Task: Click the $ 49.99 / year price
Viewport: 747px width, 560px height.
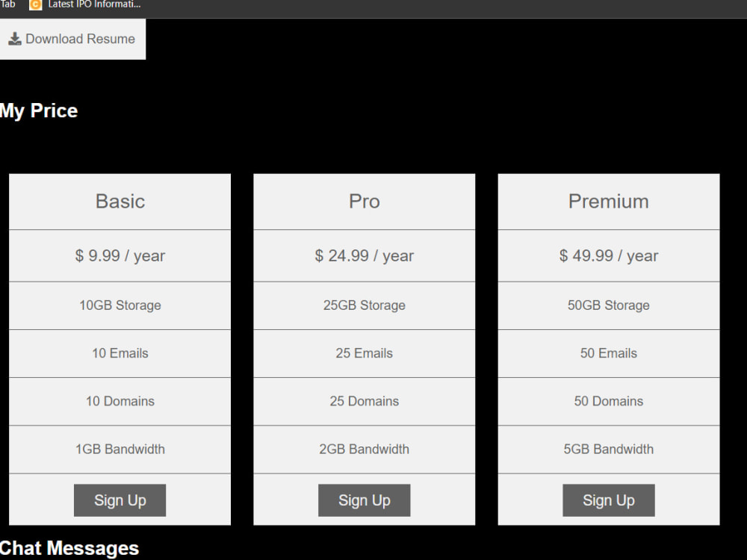Action: pyautogui.click(x=609, y=255)
